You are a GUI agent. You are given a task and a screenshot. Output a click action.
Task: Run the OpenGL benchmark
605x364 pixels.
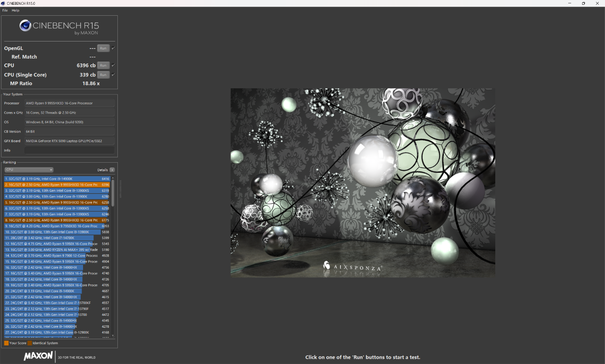pos(103,48)
